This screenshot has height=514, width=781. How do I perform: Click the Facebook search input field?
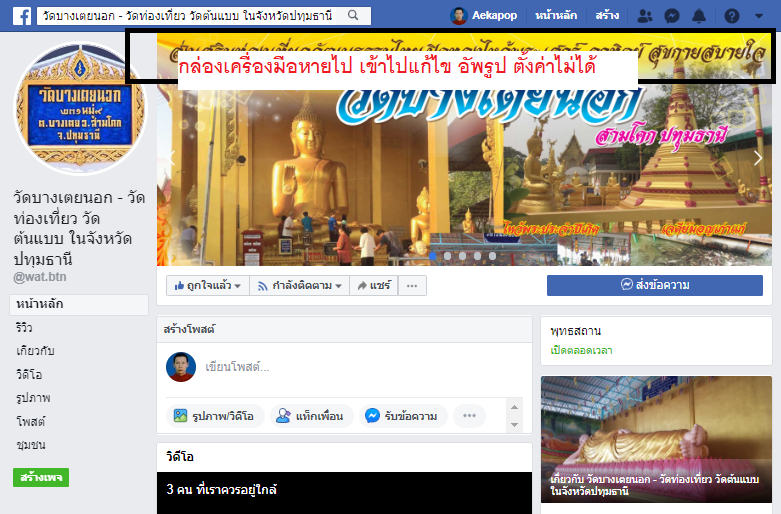(x=187, y=16)
